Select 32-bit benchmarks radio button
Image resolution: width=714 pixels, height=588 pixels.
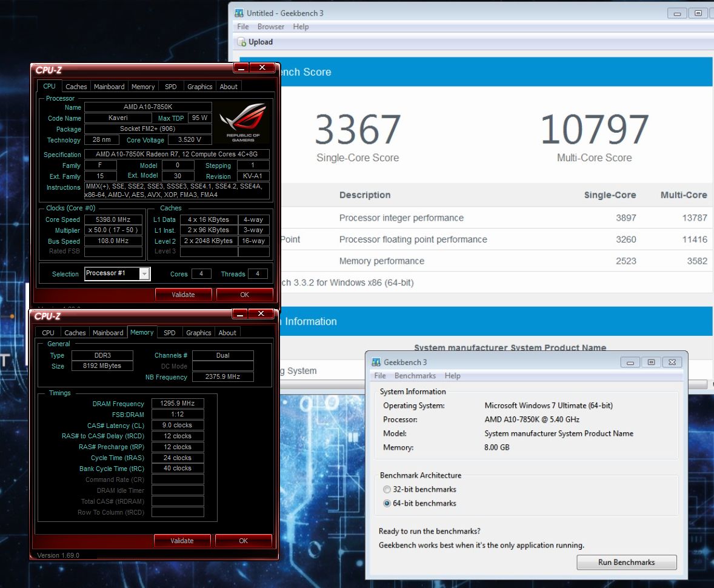[387, 490]
